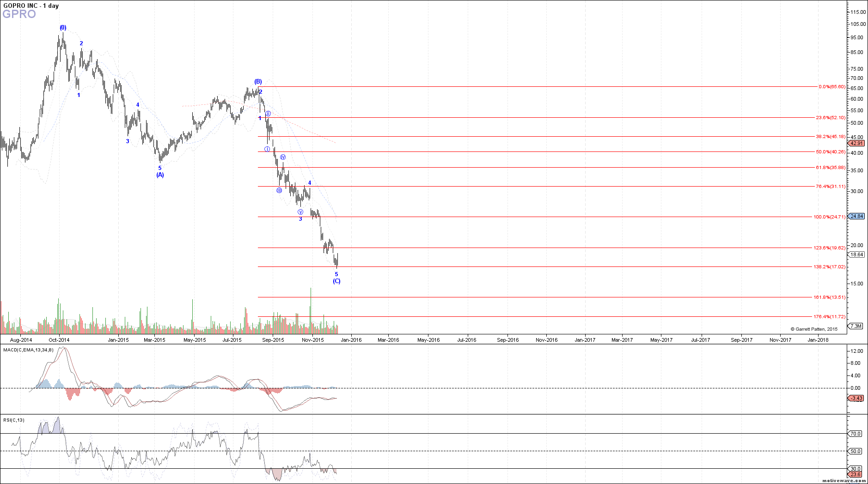This screenshot has width=868, height=484.
Task: Select the (B) wave label
Action: click(x=258, y=82)
